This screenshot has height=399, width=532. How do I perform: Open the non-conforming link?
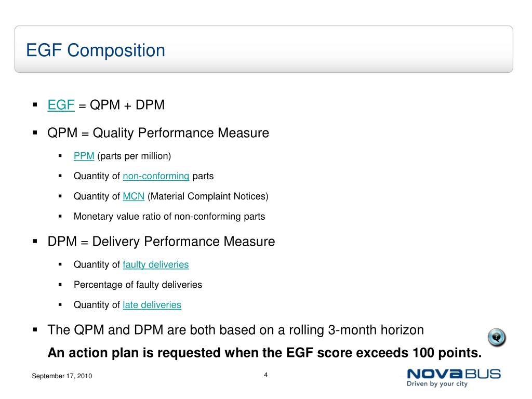[x=156, y=176]
